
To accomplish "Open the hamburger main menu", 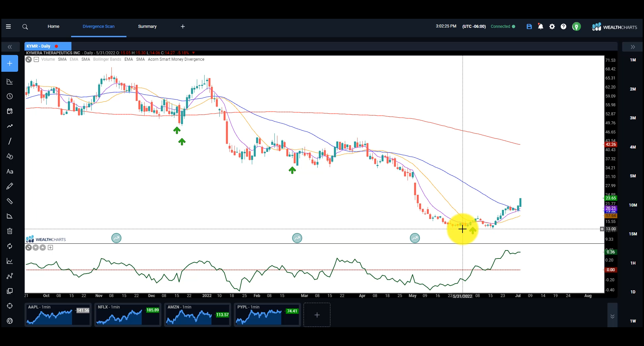I will pyautogui.click(x=8, y=26).
